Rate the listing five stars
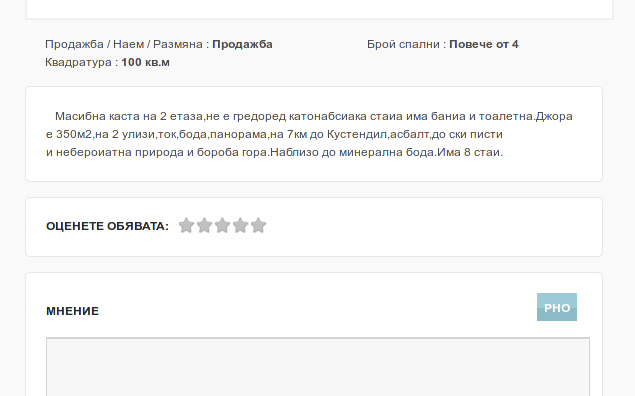This screenshot has width=635, height=396. tap(258, 226)
